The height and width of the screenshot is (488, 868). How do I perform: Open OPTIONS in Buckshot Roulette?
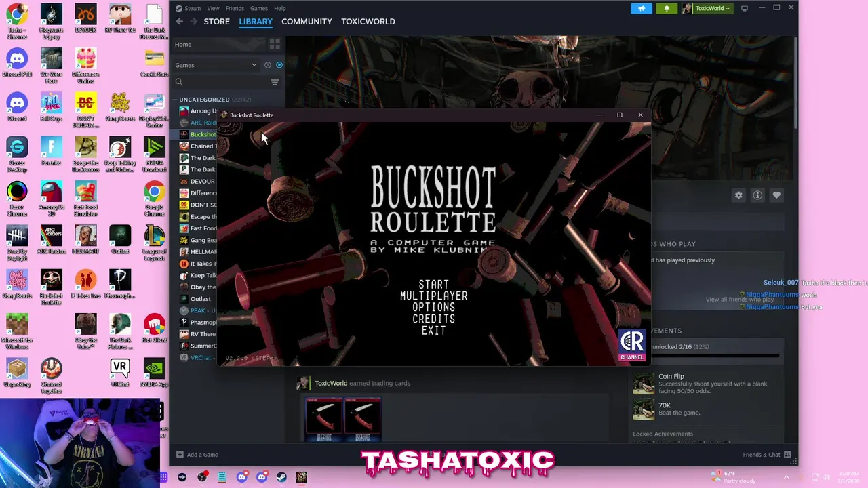click(x=434, y=308)
